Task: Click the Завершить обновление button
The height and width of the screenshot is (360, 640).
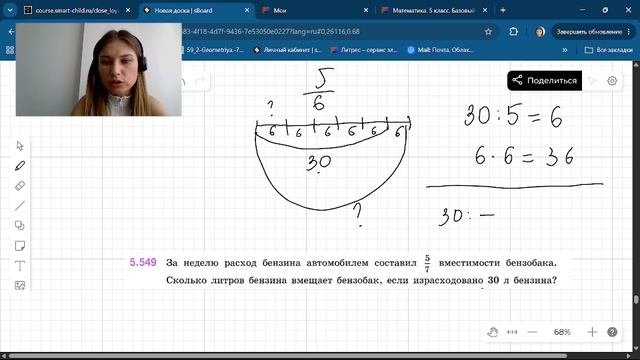Action: [590, 31]
